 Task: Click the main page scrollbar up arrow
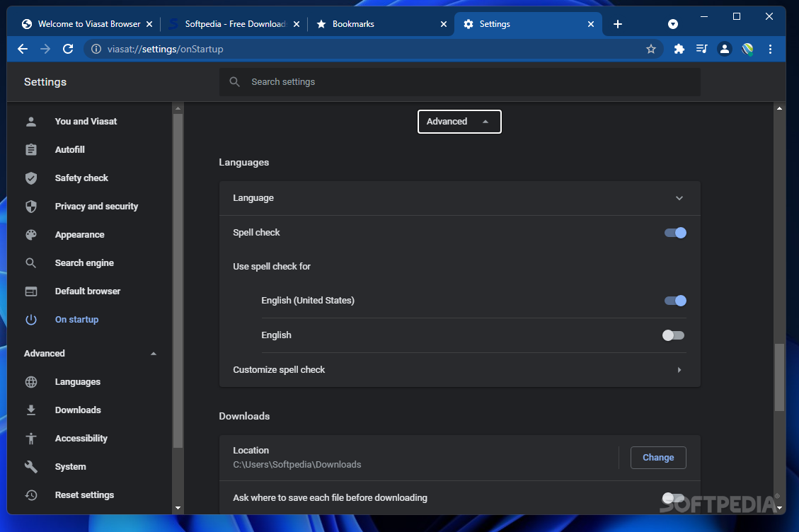coord(779,108)
